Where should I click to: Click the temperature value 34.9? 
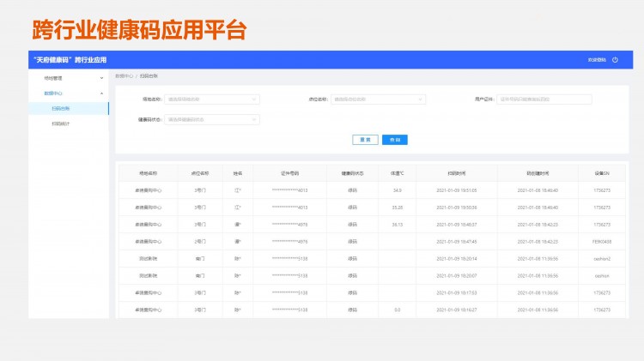point(398,190)
